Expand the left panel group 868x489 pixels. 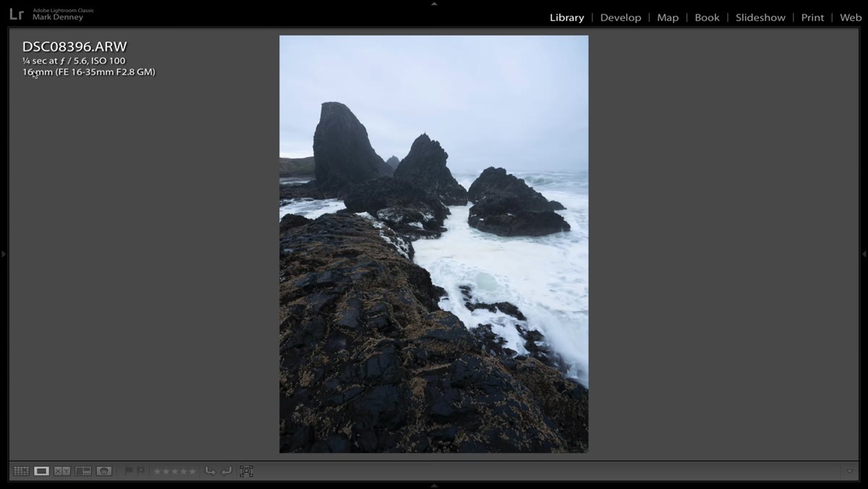pos(3,254)
